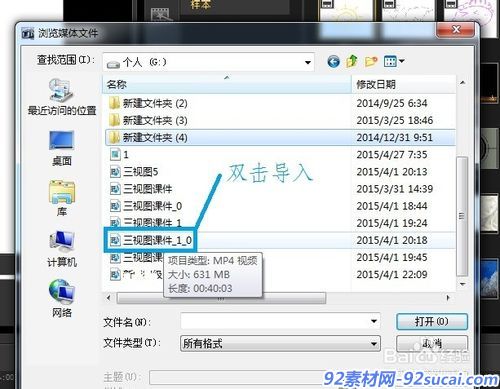Viewport: 500px width, 389px height.
Task: Click the 取消 button
Action: 432,343
